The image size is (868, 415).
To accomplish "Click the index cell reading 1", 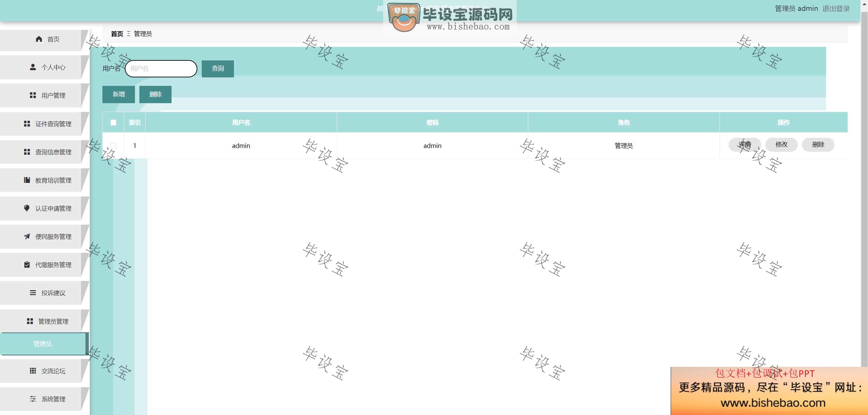I will [135, 146].
